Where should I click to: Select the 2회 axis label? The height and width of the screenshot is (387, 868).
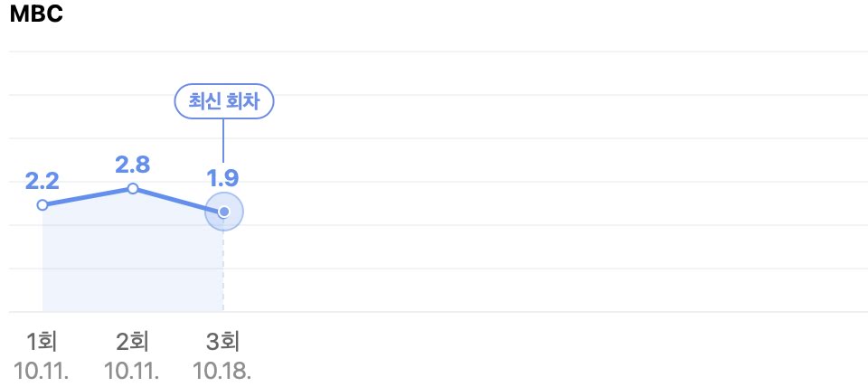[x=133, y=343]
